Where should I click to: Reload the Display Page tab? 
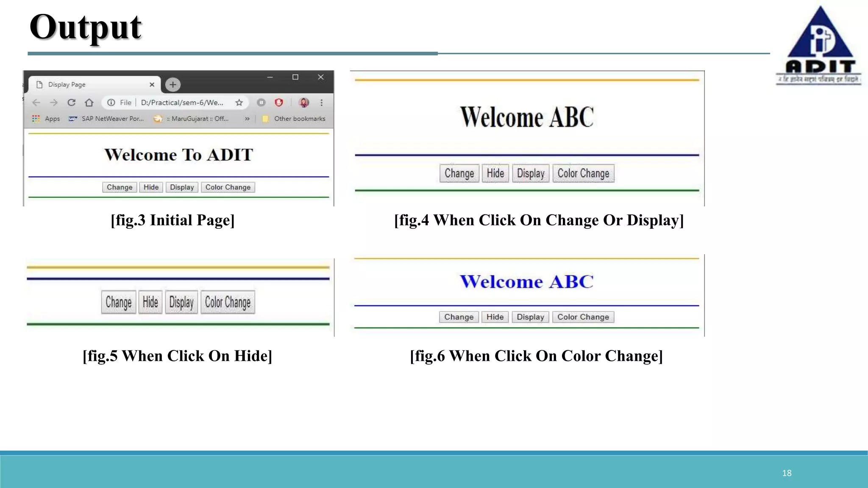click(71, 103)
